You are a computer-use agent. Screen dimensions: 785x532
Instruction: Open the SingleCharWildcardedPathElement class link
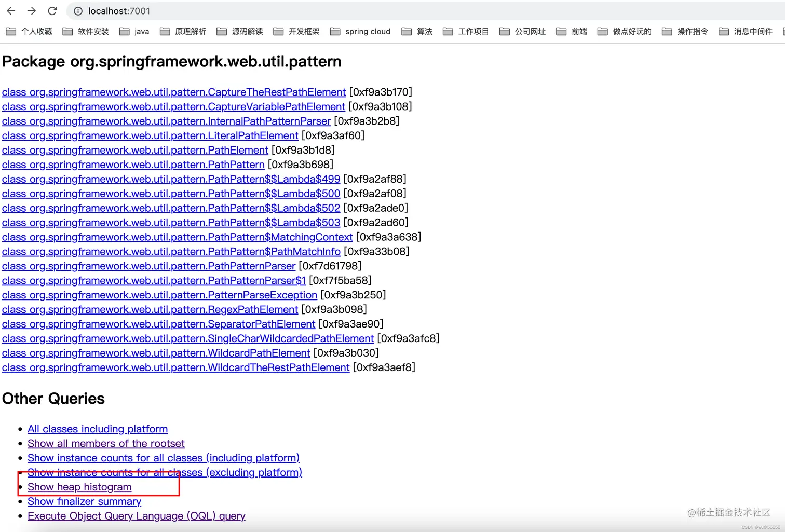click(188, 339)
